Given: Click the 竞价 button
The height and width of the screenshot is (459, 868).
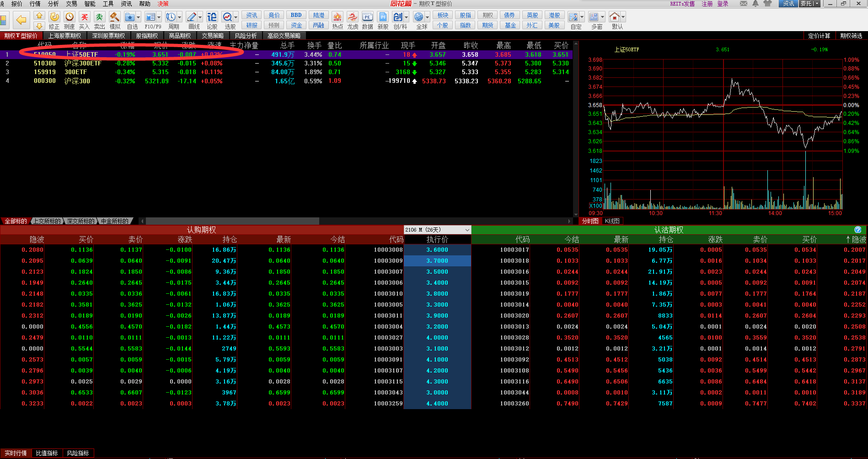Looking at the screenshot, I should point(274,15).
